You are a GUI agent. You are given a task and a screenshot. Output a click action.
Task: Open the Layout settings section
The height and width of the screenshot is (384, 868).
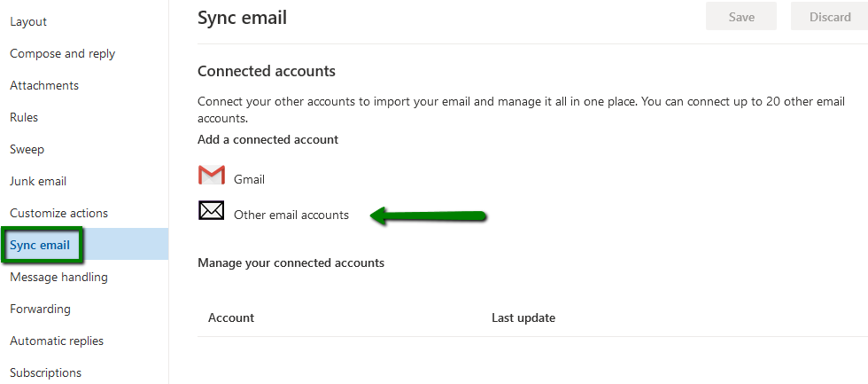click(28, 21)
